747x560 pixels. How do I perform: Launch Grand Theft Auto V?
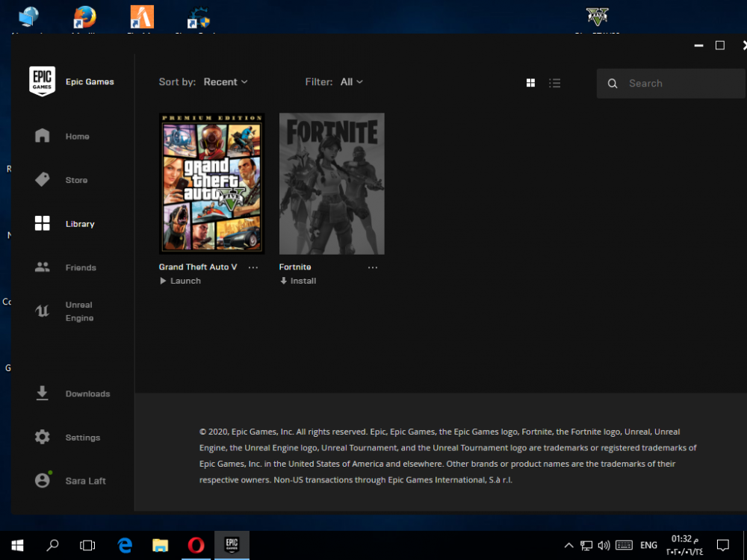tap(180, 281)
